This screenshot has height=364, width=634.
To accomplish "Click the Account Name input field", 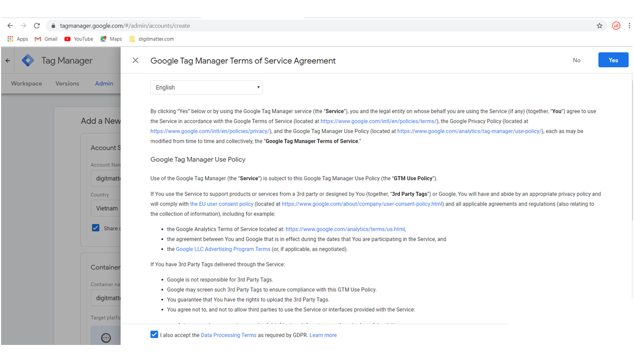I will pyautogui.click(x=106, y=179).
